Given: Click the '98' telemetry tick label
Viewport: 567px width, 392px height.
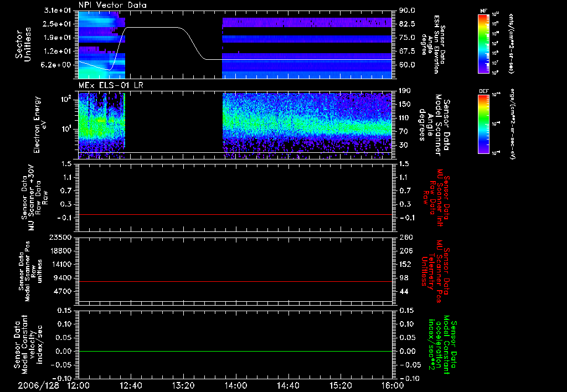Looking at the screenshot, I should point(404,278).
